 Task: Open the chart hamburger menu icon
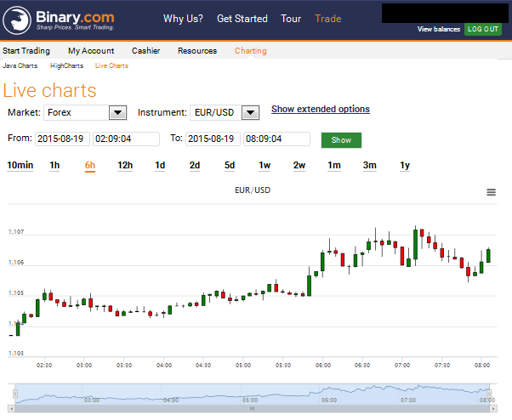point(491,192)
